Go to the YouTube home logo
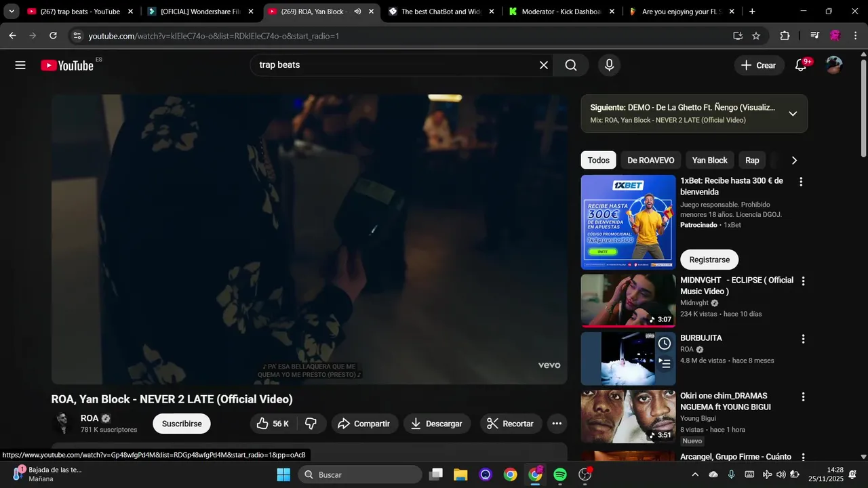This screenshot has height=488, width=868. point(66,65)
